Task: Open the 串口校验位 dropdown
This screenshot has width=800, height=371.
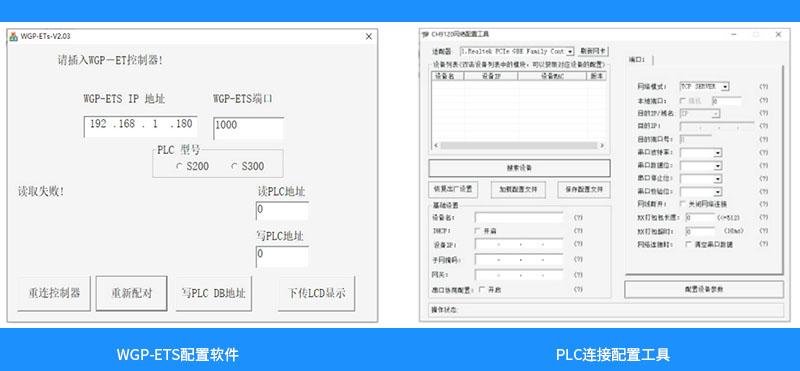Action: click(718, 192)
